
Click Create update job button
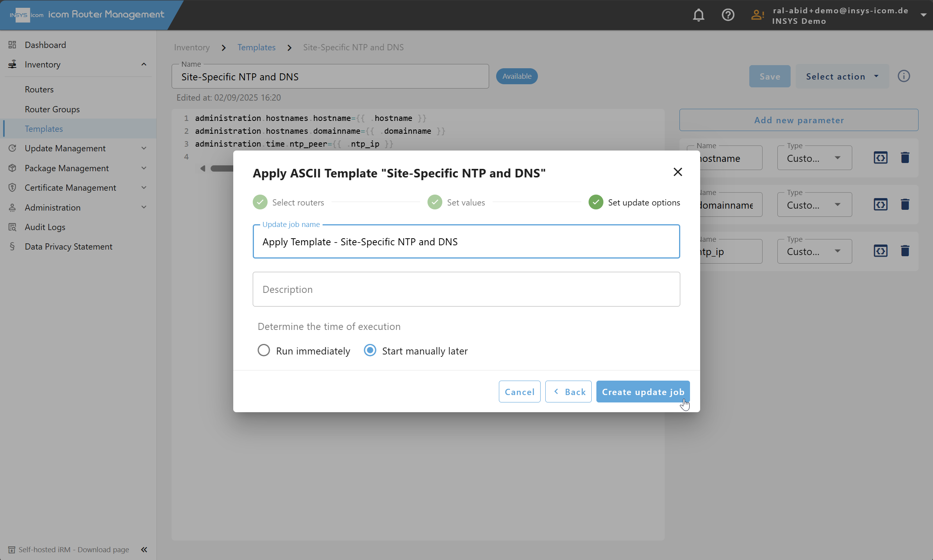643,392
